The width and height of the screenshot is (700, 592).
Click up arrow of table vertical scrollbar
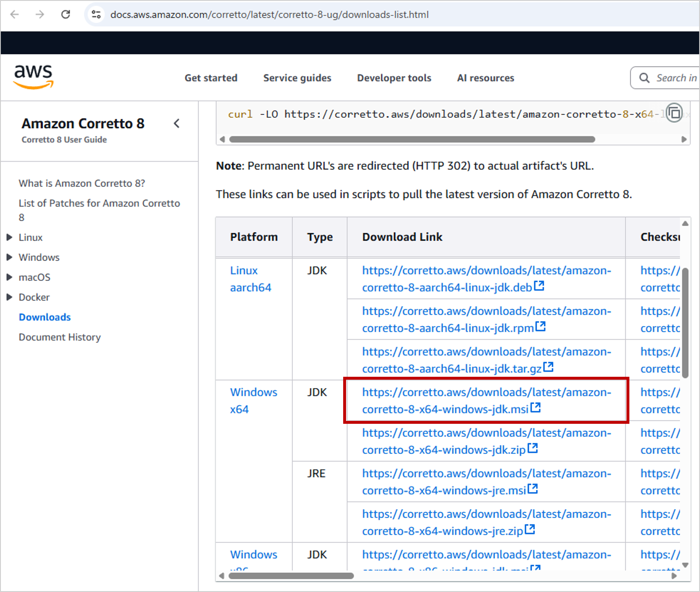685,224
